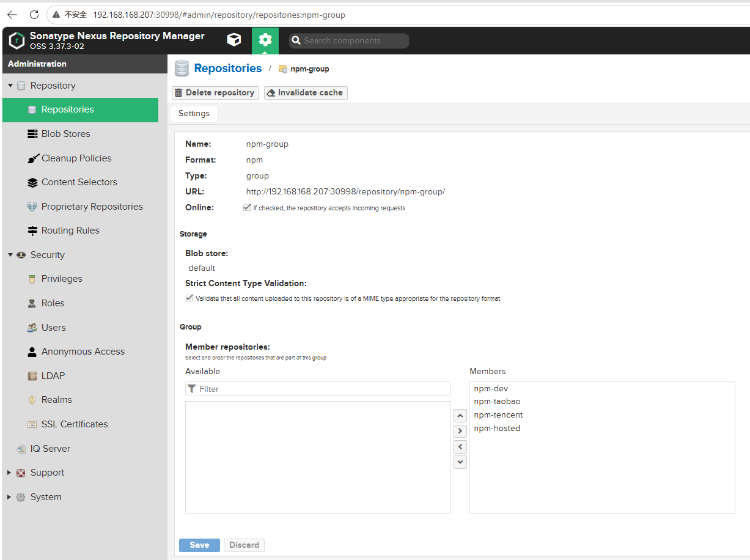Click the Privileges medal icon

point(32,279)
